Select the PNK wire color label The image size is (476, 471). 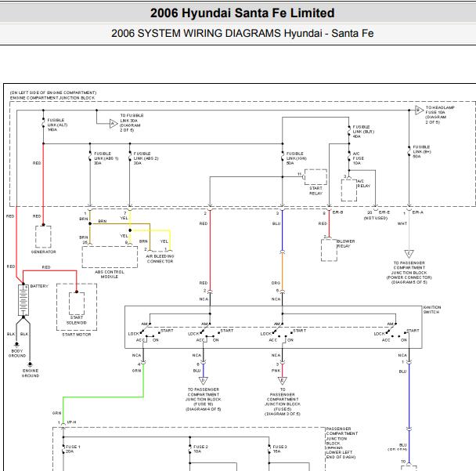(x=276, y=371)
